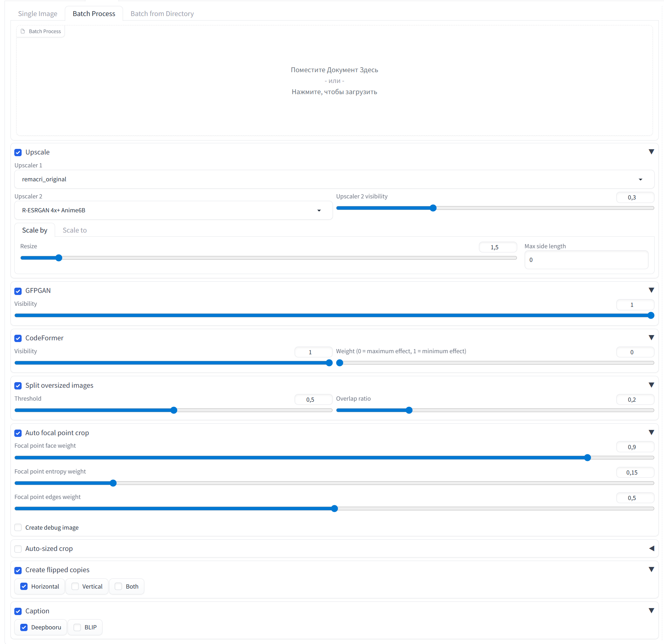The height and width of the screenshot is (644, 664).
Task: Open Batch from Directory tab
Action: point(162,14)
